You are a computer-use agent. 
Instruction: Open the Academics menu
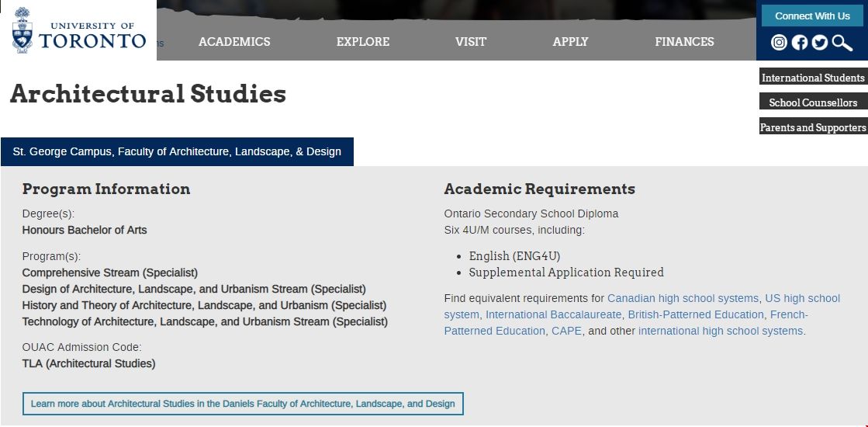coord(234,42)
